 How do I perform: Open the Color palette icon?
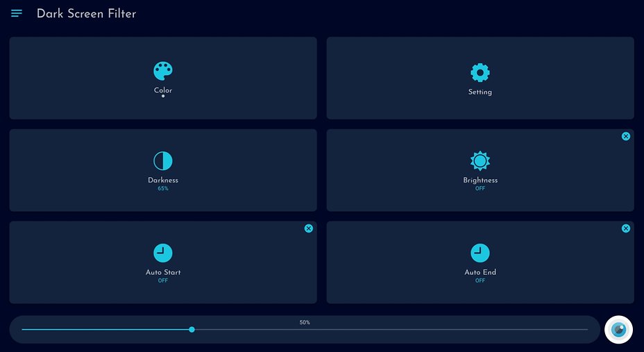pos(163,71)
